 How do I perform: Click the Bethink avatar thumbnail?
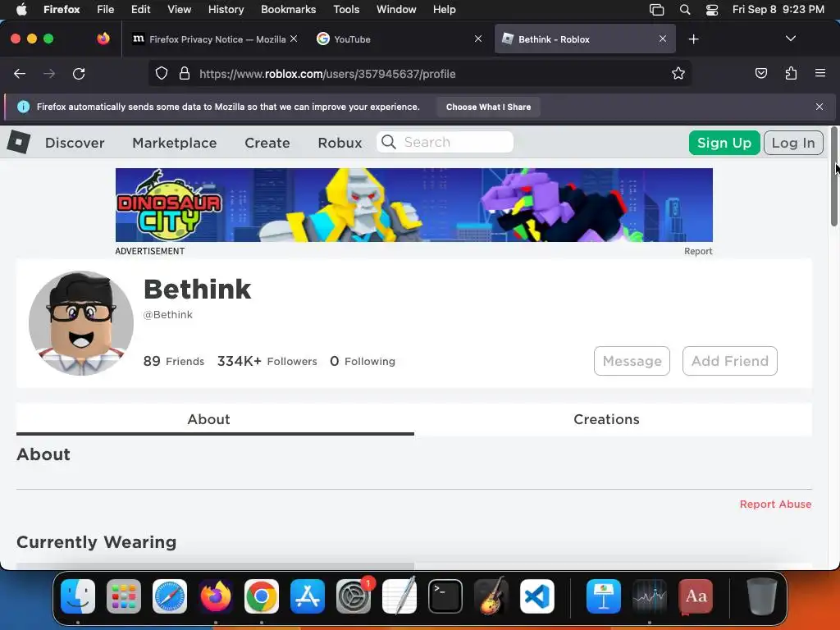(x=81, y=323)
